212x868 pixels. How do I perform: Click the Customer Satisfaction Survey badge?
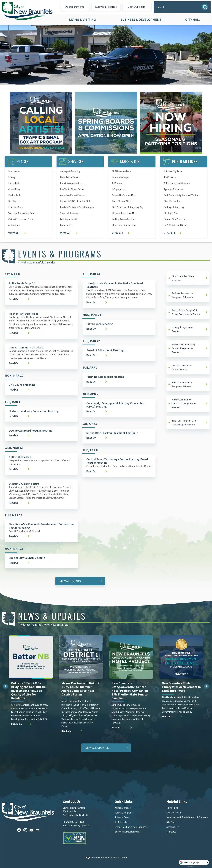tap(74, 838)
